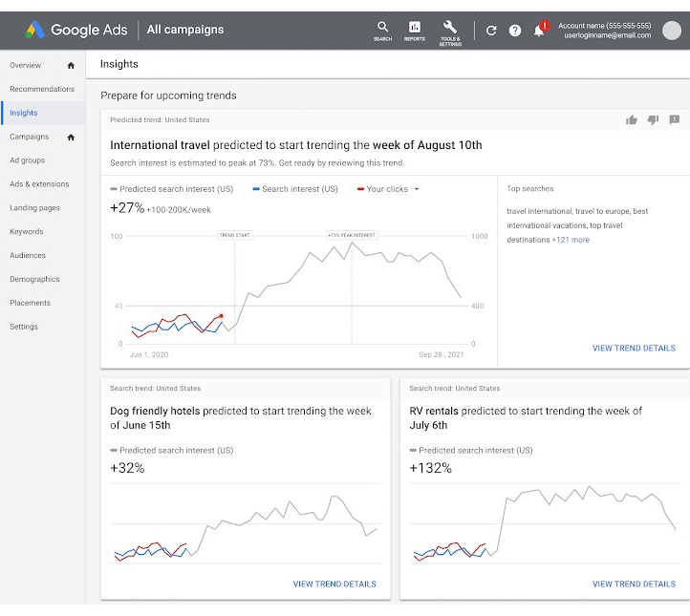The height and width of the screenshot is (616, 690).
Task: Click the +121 more searches link
Action: 571,240
